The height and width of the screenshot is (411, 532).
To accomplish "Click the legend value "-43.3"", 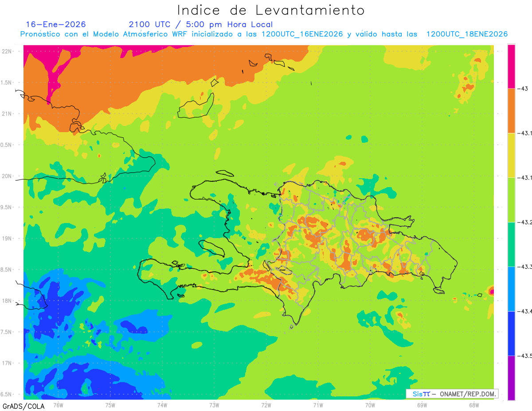I will click(525, 266).
